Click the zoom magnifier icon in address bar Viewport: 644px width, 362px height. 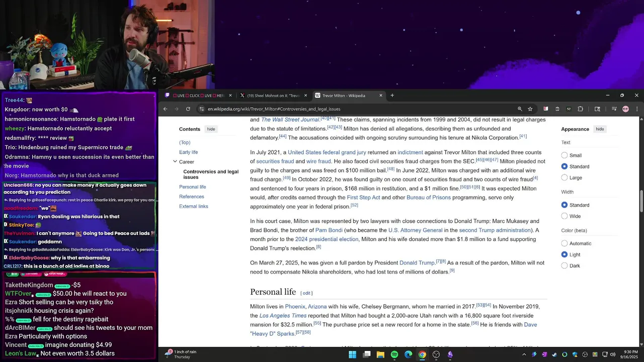click(x=520, y=109)
